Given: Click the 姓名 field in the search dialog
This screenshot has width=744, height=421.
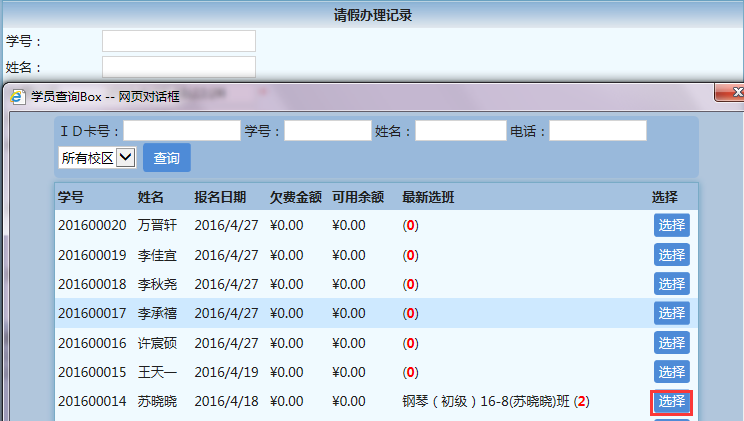Looking at the screenshot, I should tap(460, 131).
